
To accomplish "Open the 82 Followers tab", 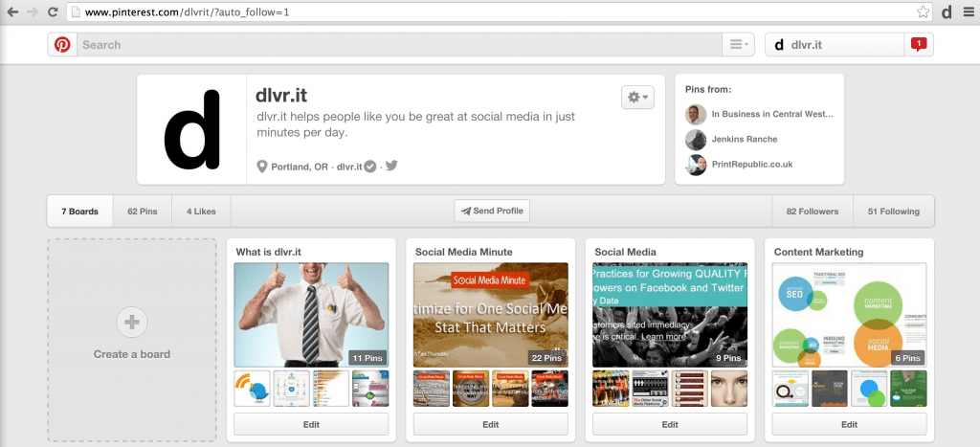I will tap(813, 212).
